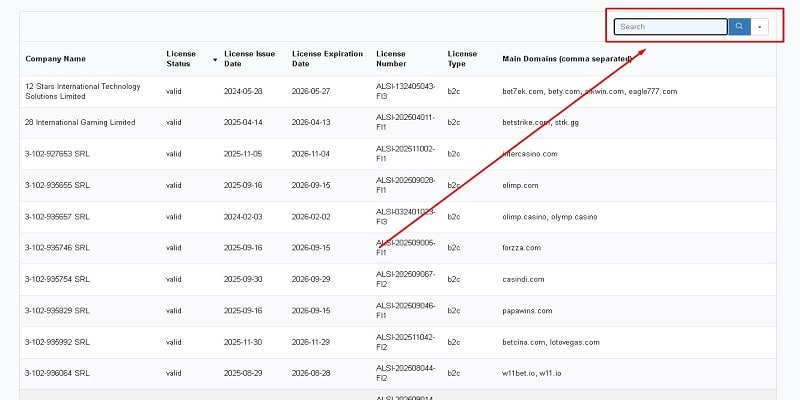This screenshot has height=400, width=800.
Task: Click license number ALSI-202508044-FI2
Action: (x=406, y=373)
